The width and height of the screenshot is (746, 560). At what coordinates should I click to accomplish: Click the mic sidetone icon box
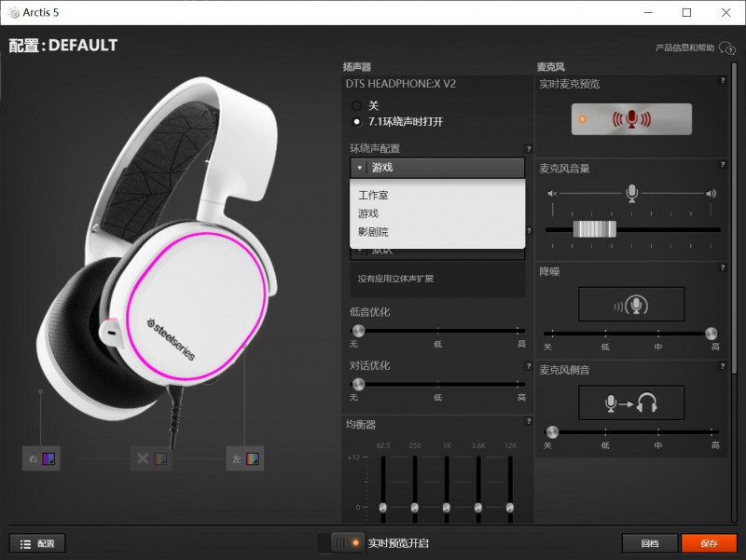click(631, 403)
